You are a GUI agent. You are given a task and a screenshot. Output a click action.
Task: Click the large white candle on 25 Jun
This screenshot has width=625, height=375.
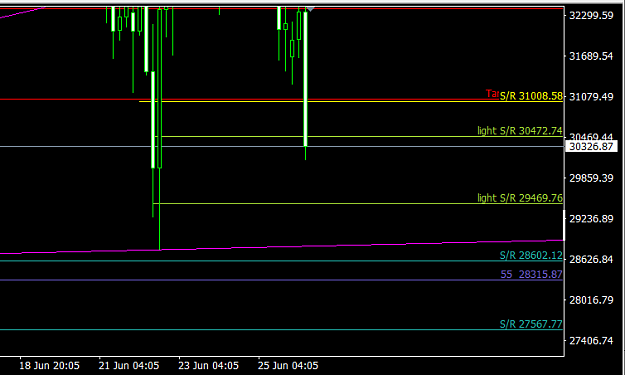305,79
